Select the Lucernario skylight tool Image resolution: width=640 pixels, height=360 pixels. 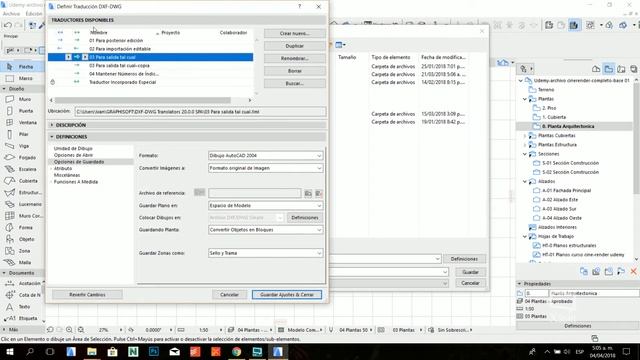click(22, 204)
